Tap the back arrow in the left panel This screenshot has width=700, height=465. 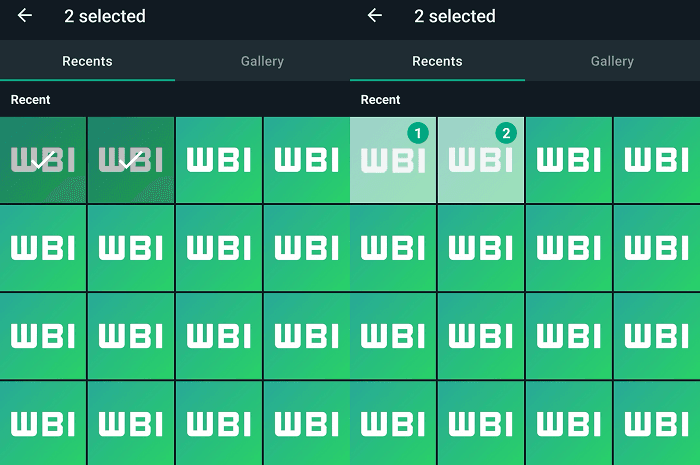point(25,16)
